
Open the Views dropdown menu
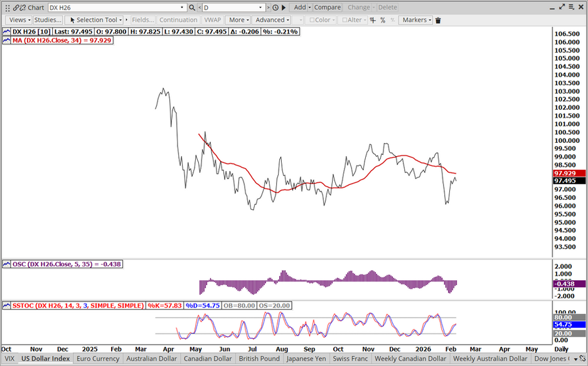click(19, 20)
